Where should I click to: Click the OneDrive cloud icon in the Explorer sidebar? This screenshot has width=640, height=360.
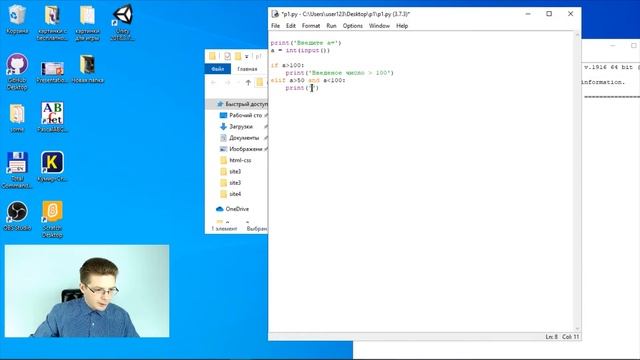pos(220,209)
